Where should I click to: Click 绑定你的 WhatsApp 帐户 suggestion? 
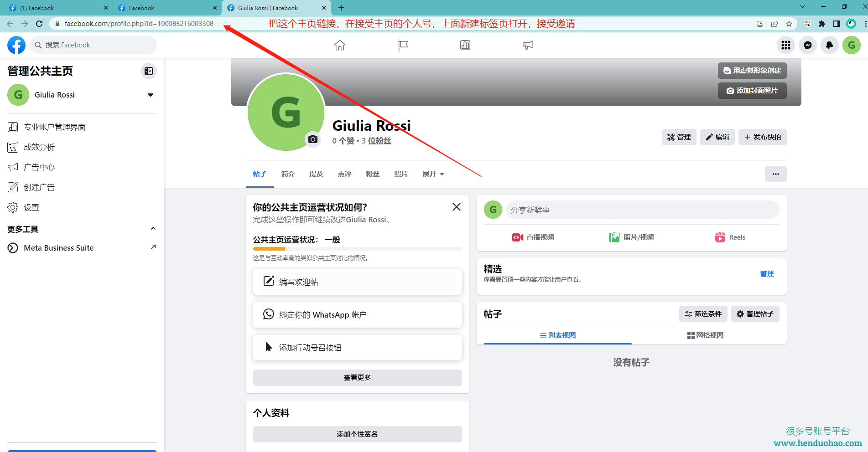pos(358,315)
